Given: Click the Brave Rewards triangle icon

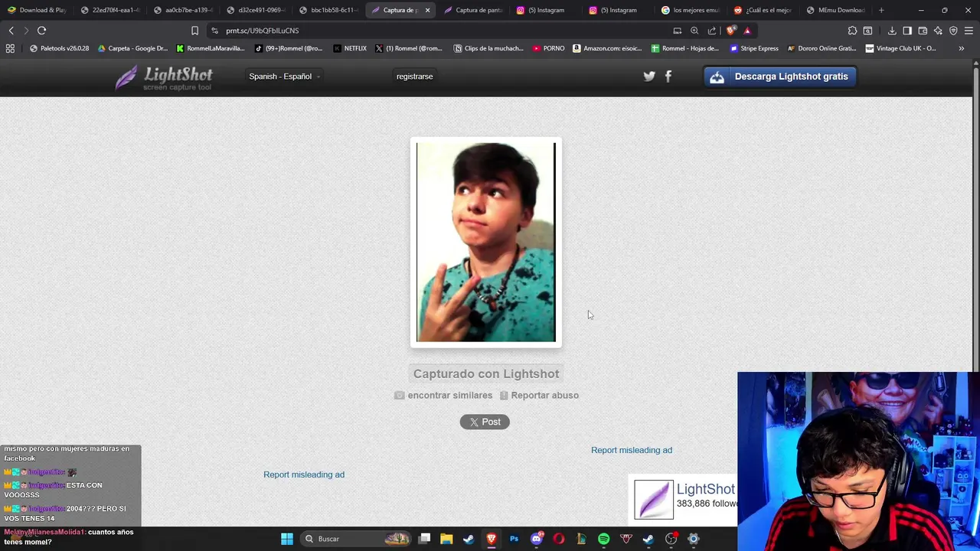Looking at the screenshot, I should pos(747,31).
